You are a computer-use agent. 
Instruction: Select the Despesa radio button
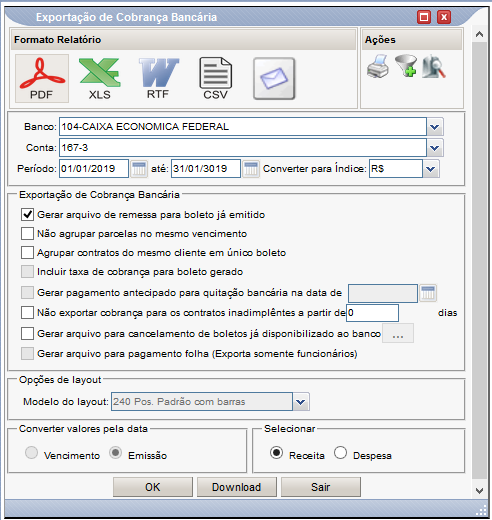pos(340,453)
